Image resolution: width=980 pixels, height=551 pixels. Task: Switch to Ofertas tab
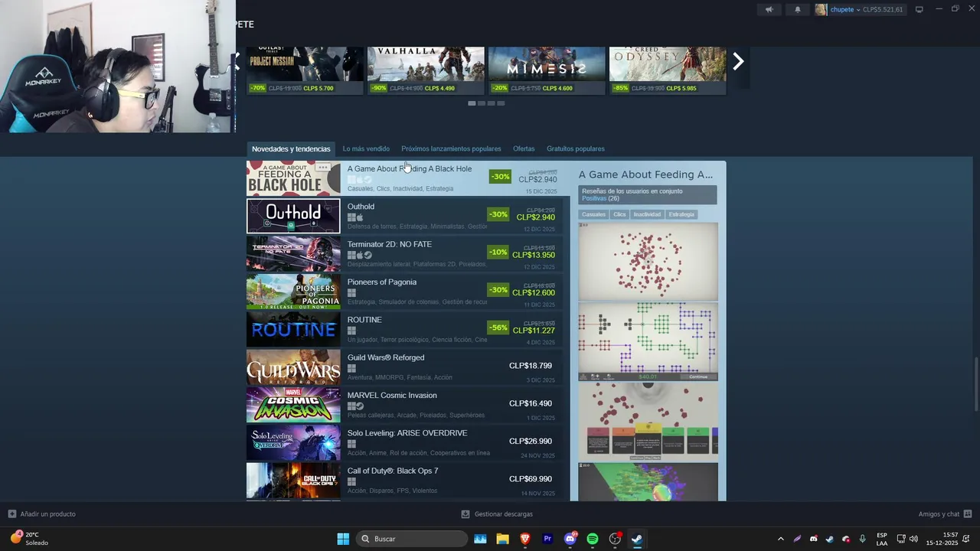tap(524, 148)
